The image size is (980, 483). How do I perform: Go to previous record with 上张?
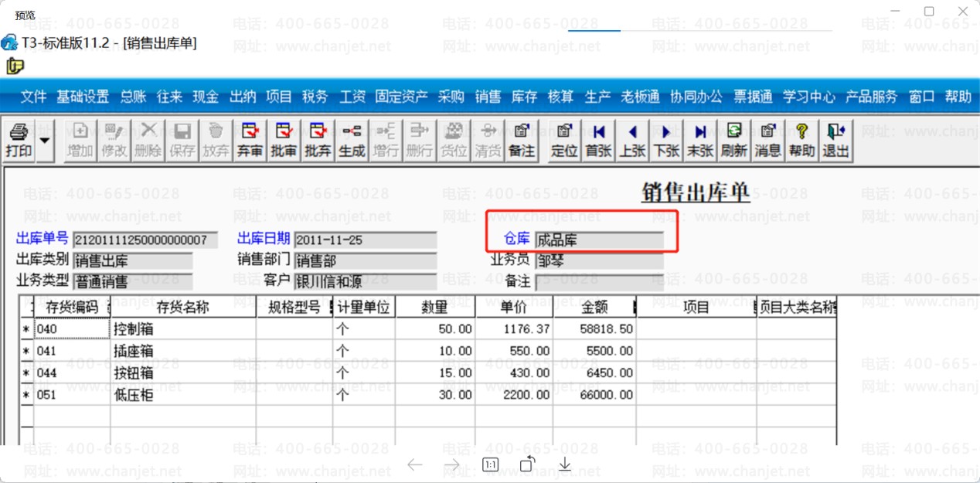632,141
